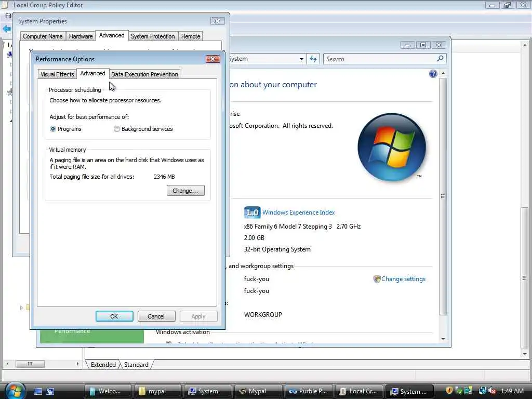The image size is (532, 399).
Task: Switch to Welcome Center taskbar button
Action: coord(107,391)
